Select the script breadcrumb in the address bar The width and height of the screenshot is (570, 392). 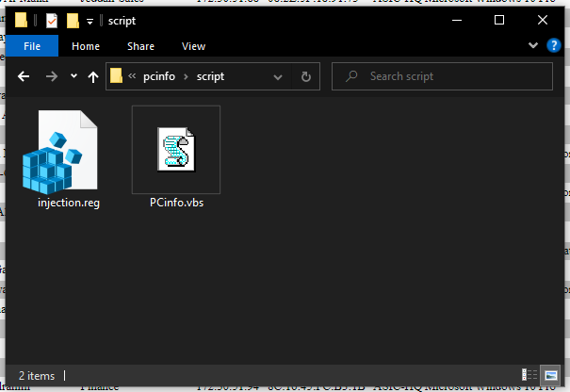[210, 76]
